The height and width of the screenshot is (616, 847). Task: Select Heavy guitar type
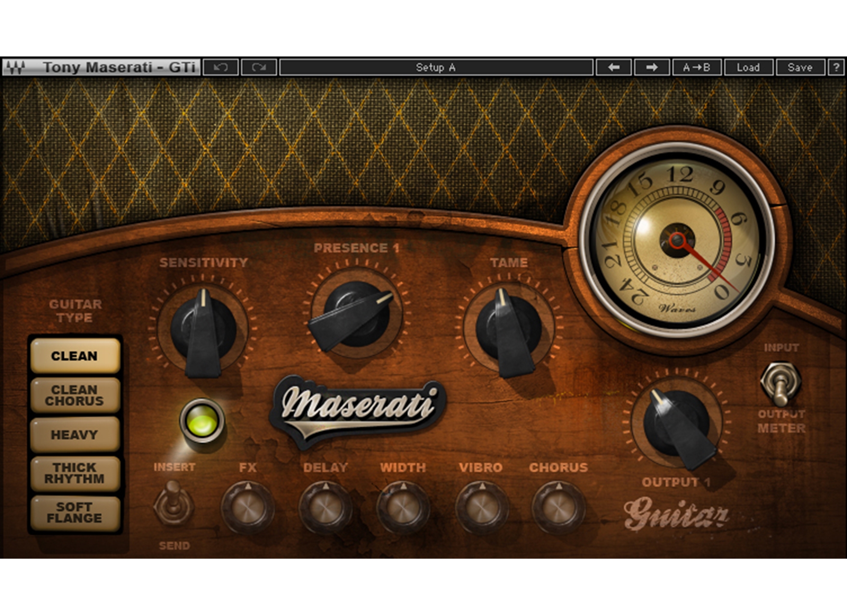click(75, 435)
